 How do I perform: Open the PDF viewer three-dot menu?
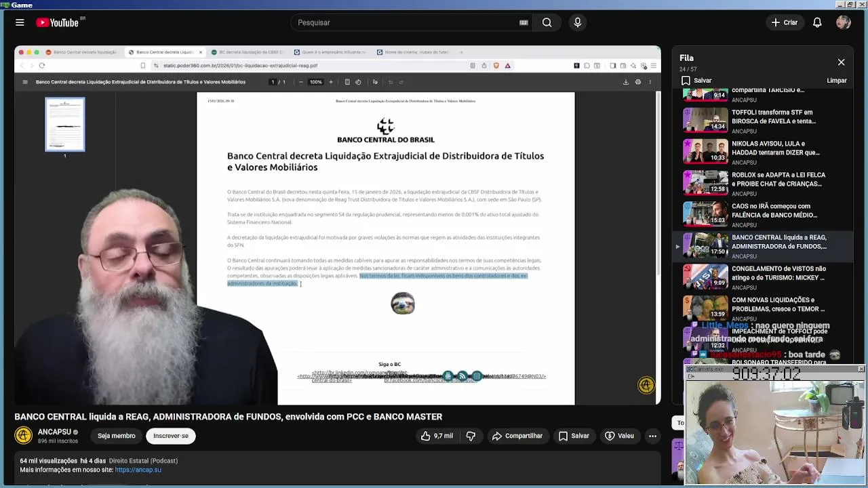650,82
